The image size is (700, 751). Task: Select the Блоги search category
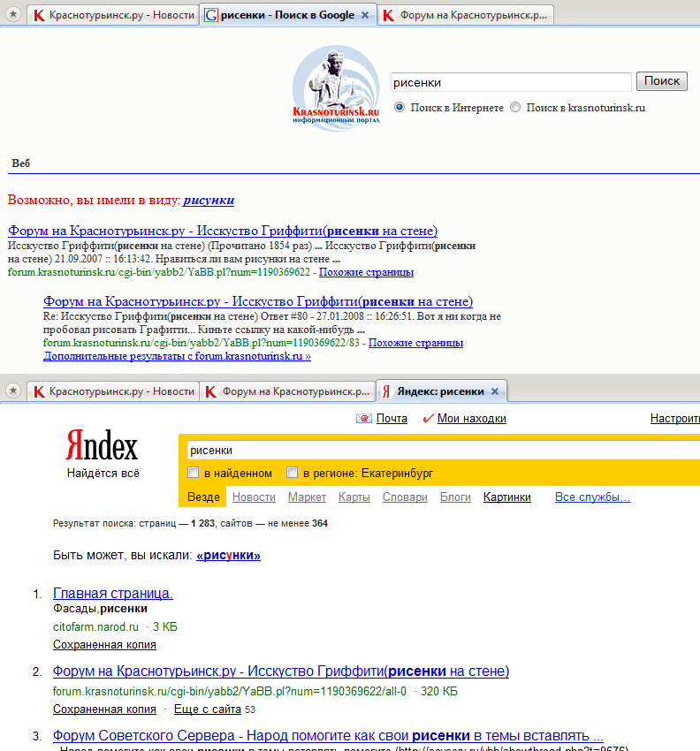(455, 497)
